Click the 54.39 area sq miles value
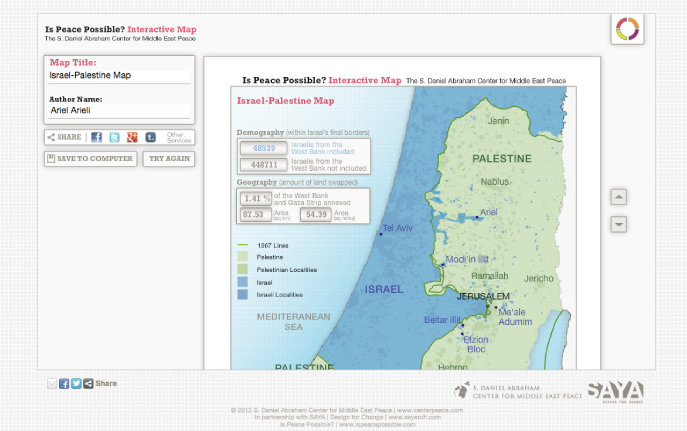The width and height of the screenshot is (687, 431). [x=316, y=214]
